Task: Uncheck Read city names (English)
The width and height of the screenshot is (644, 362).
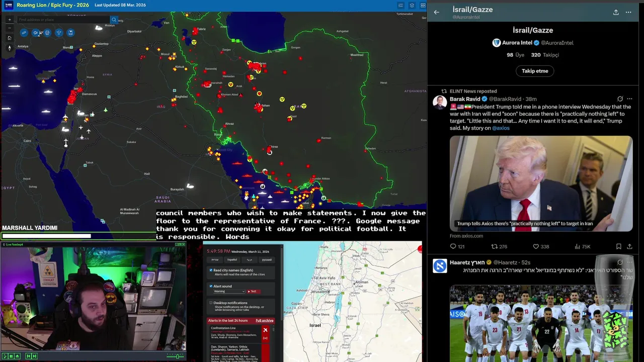Action: tap(211, 270)
